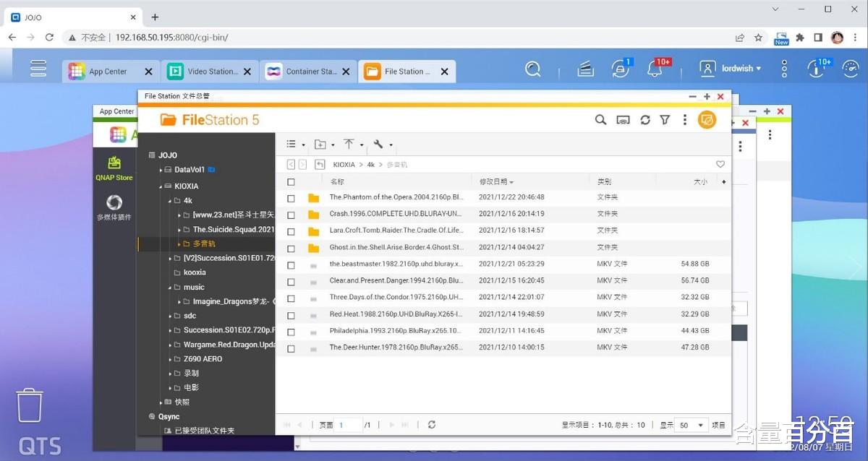
Task: Open external devices icon with badge 1
Action: point(621,69)
